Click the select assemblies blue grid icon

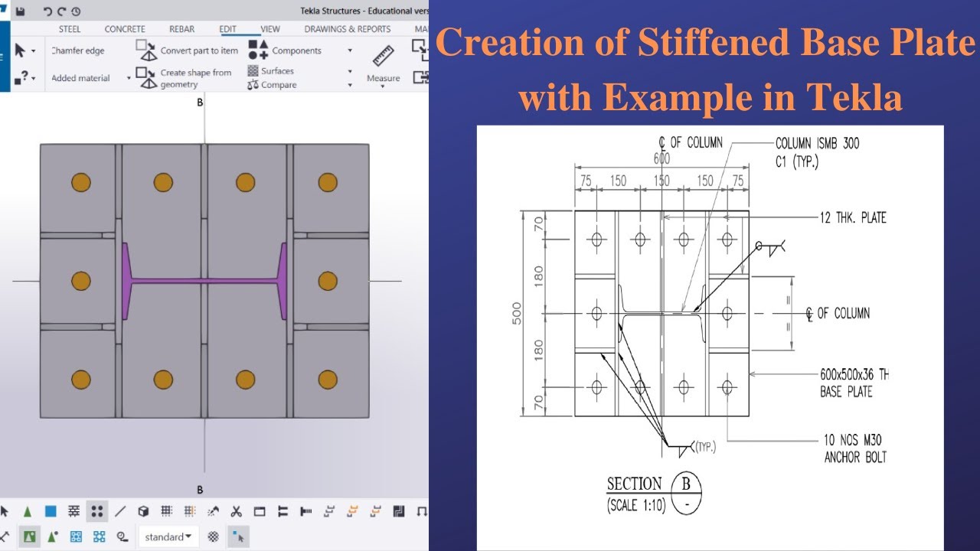(x=76, y=536)
